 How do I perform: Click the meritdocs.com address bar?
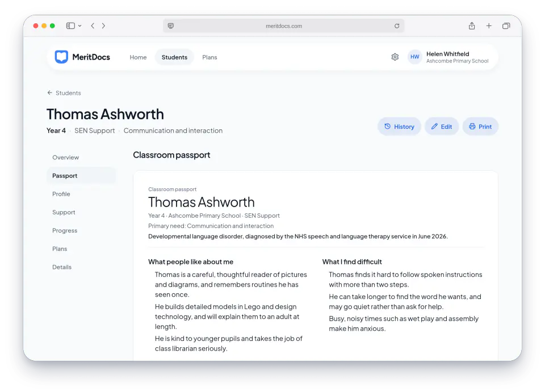pos(284,26)
